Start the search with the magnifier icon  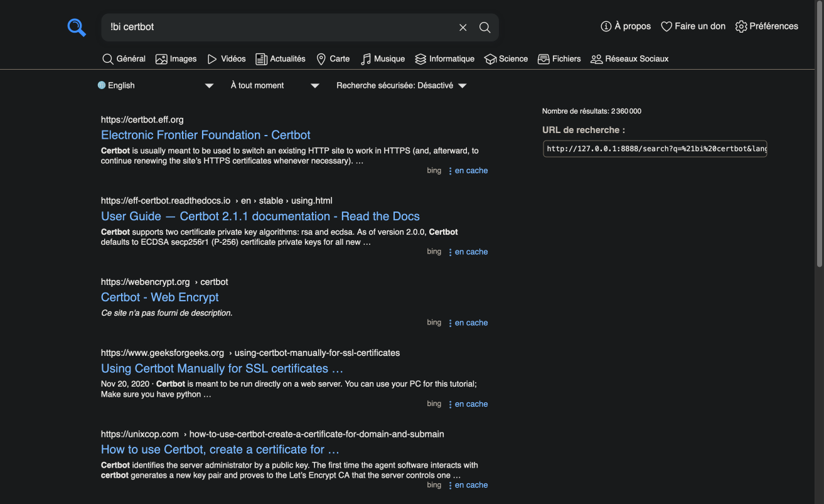point(484,27)
